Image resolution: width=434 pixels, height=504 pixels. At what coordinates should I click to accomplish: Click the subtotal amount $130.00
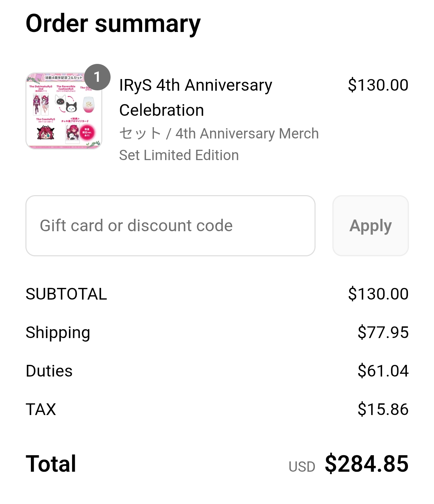coord(378,294)
